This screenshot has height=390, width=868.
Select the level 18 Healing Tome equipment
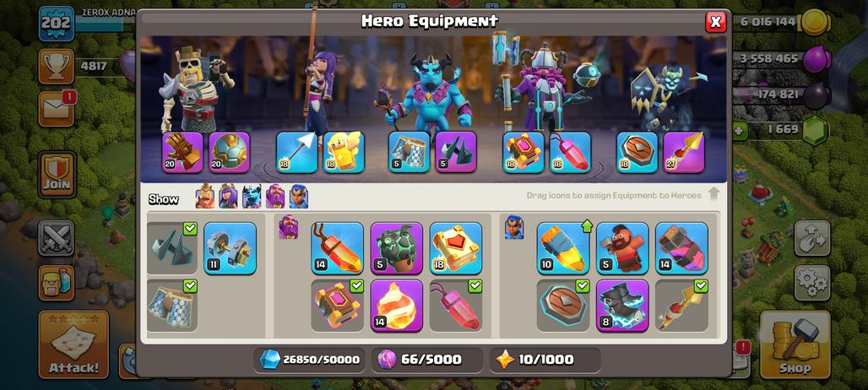tap(456, 248)
